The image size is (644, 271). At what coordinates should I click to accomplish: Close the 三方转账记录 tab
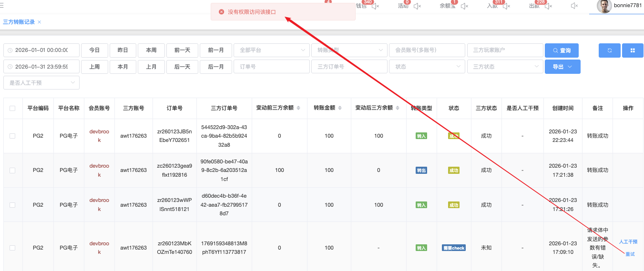[x=40, y=22]
